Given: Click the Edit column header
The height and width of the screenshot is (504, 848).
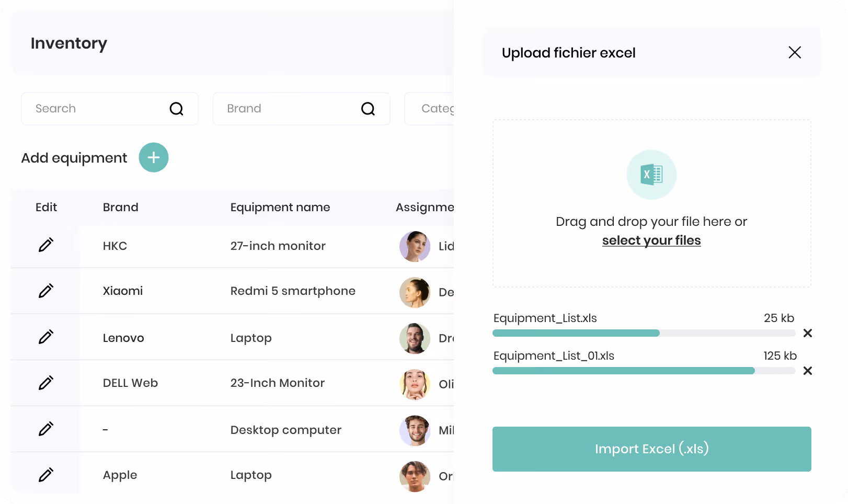Looking at the screenshot, I should click(x=46, y=207).
